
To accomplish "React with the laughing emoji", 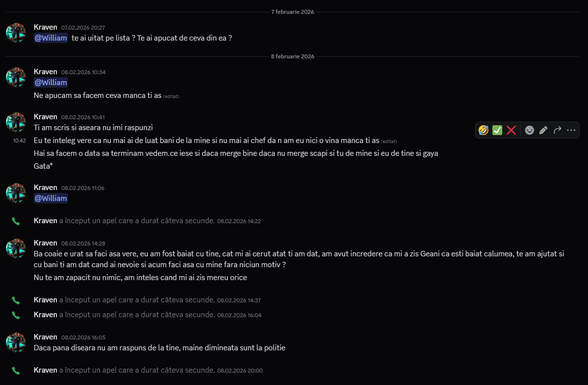I will [483, 130].
